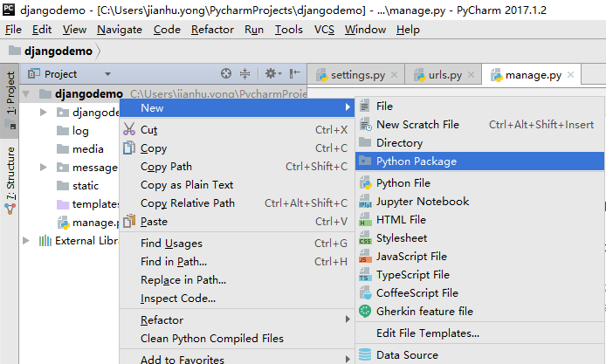
Task: Collapse the djangodemo root folder
Action: click(x=25, y=93)
